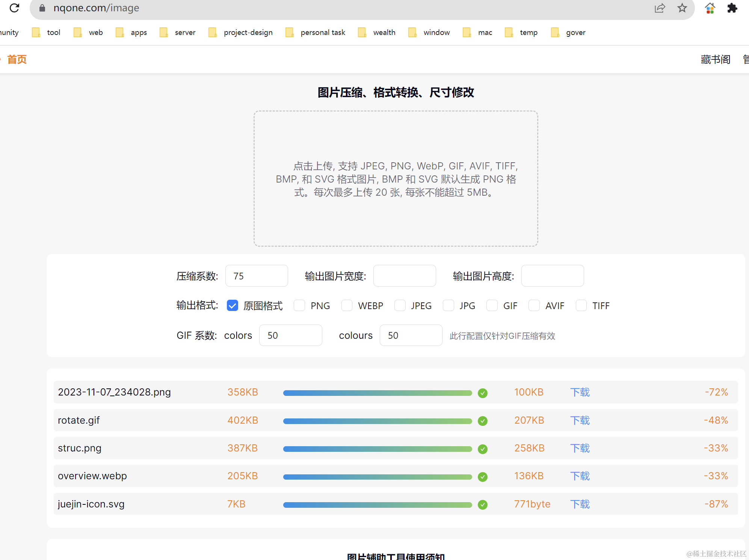The height and width of the screenshot is (560, 749).
Task: Click the lock icon in the address bar
Action: point(42,8)
